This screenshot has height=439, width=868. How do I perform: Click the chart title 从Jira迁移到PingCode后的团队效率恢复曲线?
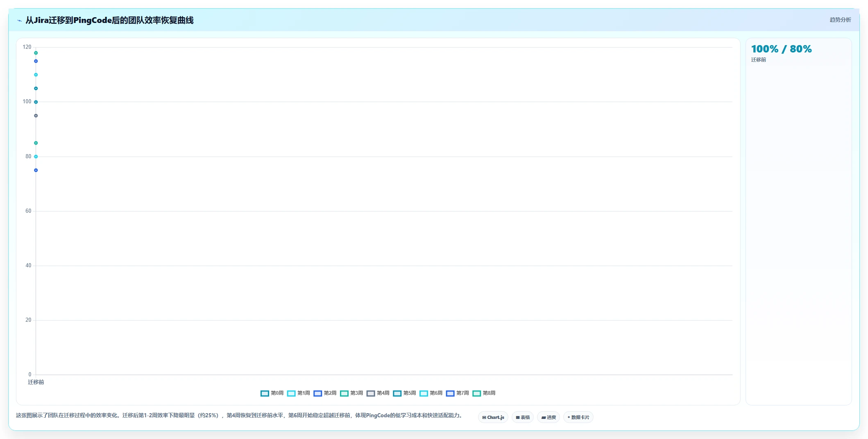pos(110,20)
